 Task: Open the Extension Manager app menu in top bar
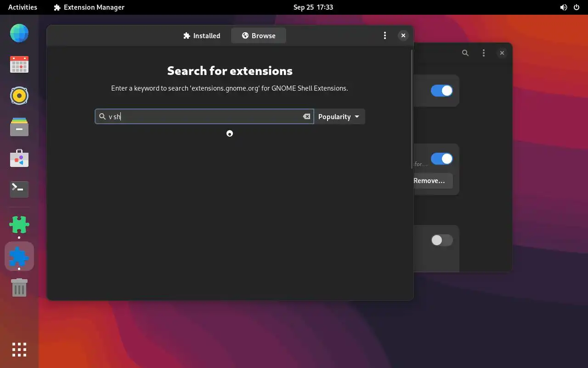click(89, 7)
